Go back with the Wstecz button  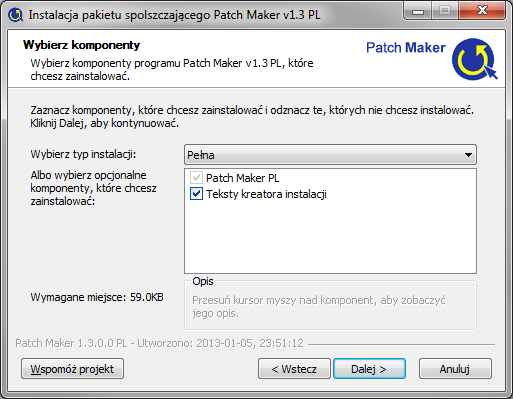point(294,369)
